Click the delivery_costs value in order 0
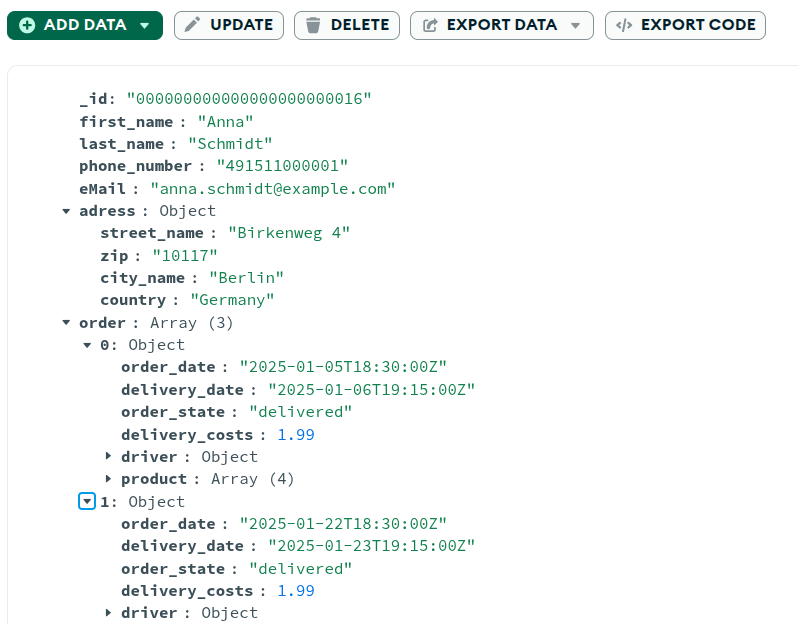The height and width of the screenshot is (624, 798). [x=295, y=434]
